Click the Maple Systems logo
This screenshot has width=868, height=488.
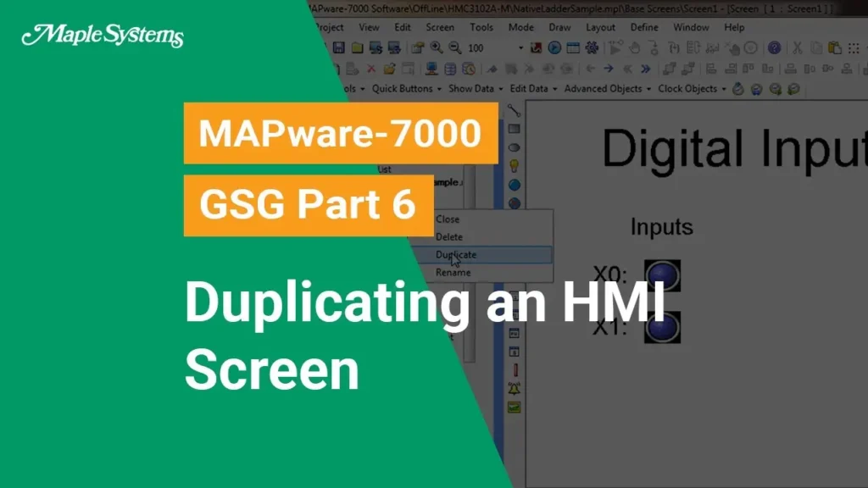tap(103, 36)
